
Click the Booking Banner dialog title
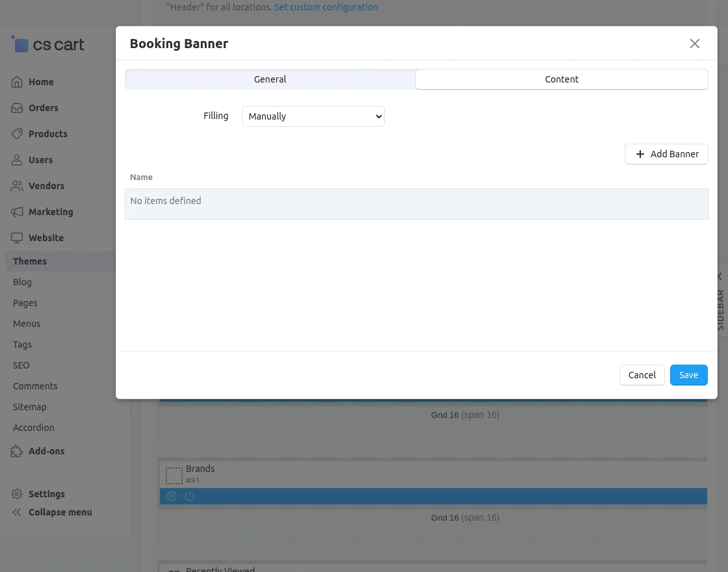(x=179, y=44)
